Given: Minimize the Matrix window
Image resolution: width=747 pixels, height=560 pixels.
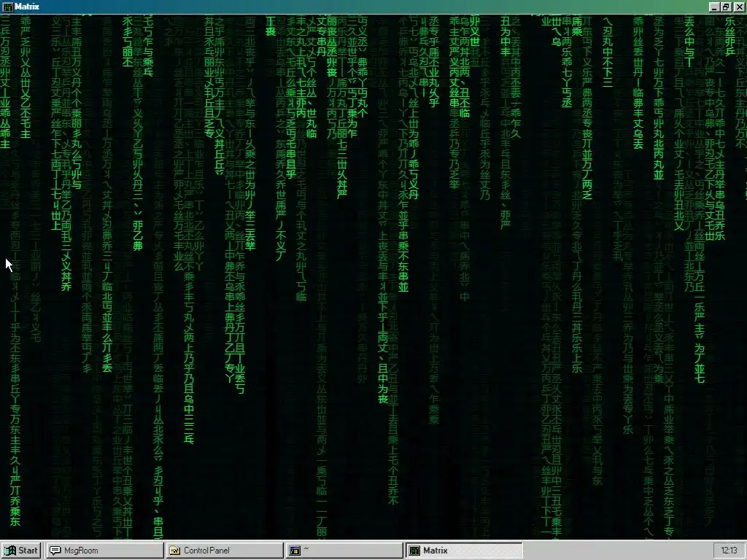Looking at the screenshot, I should pyautogui.click(x=713, y=7).
